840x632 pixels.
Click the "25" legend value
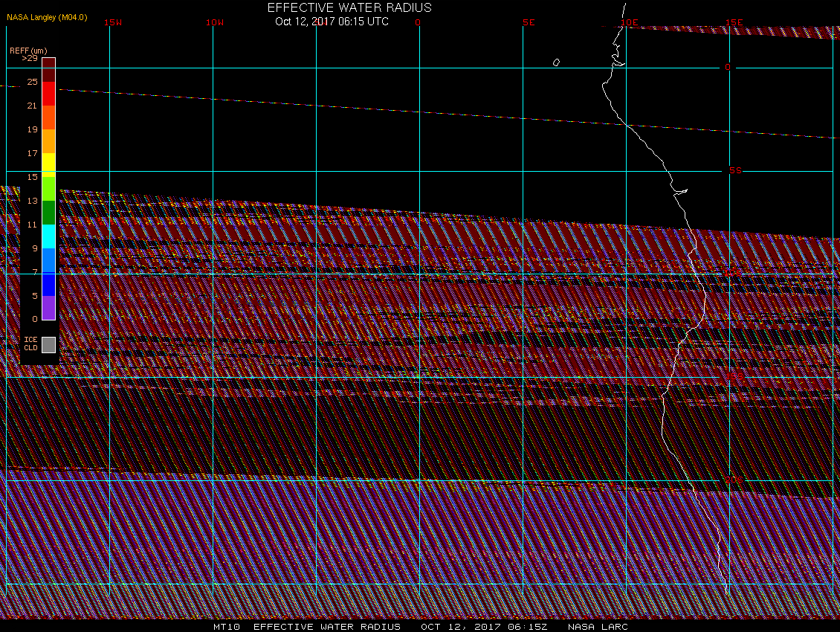[33, 82]
